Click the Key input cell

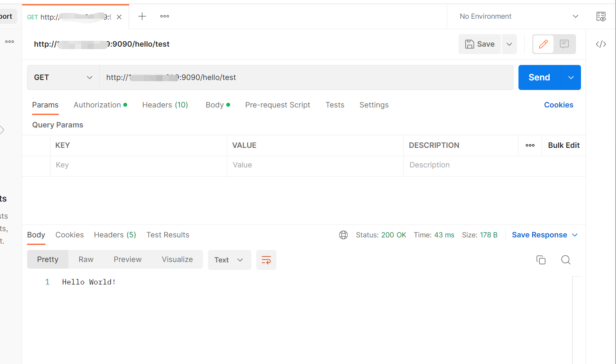point(138,165)
